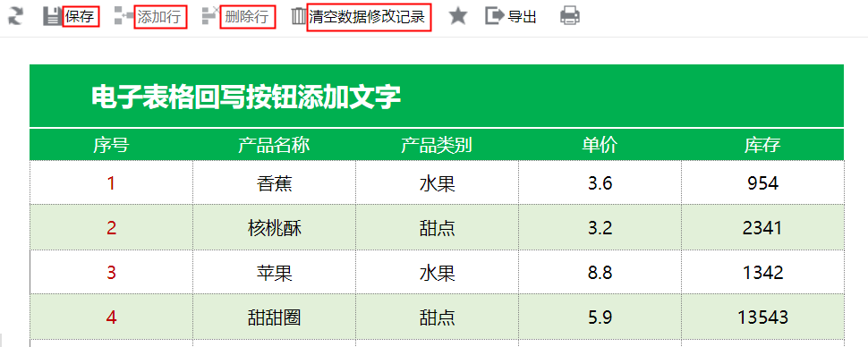Click 清空数据修改记录 text
The height and width of the screenshot is (347, 868).
[x=369, y=17]
